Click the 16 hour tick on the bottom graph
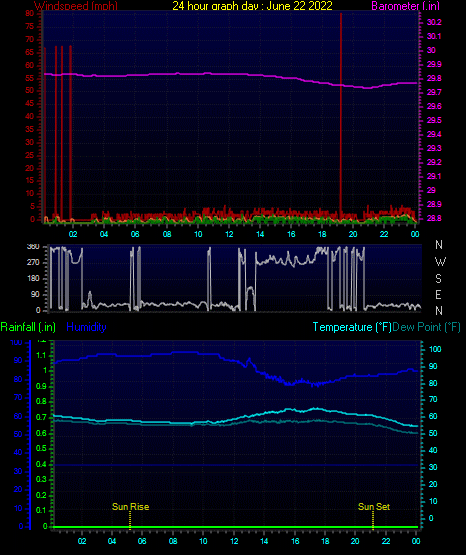 [295, 541]
